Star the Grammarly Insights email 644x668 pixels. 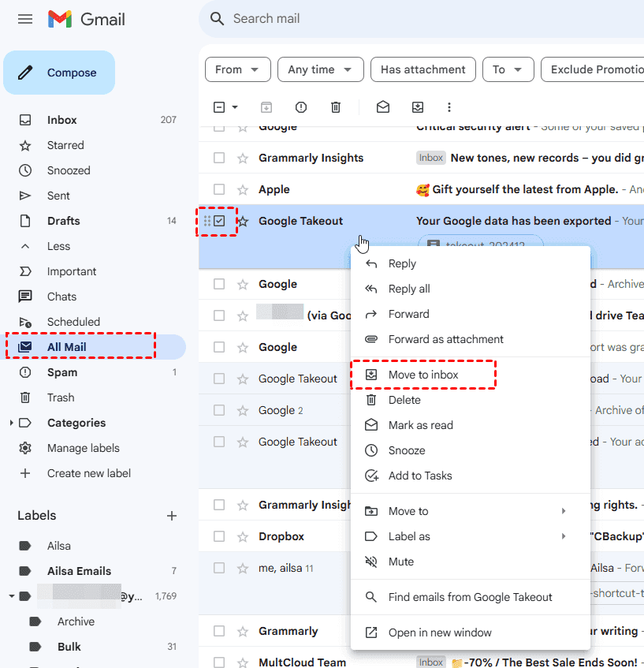pos(242,159)
